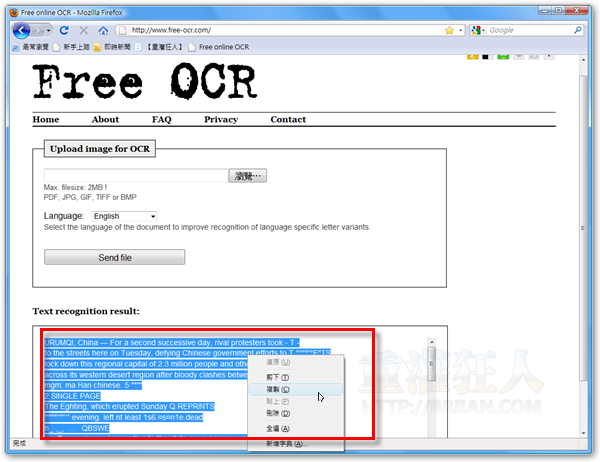Screen dimensions: 600x462
Task: Select 刪除 (D) delete in context menu
Action: (x=295, y=413)
